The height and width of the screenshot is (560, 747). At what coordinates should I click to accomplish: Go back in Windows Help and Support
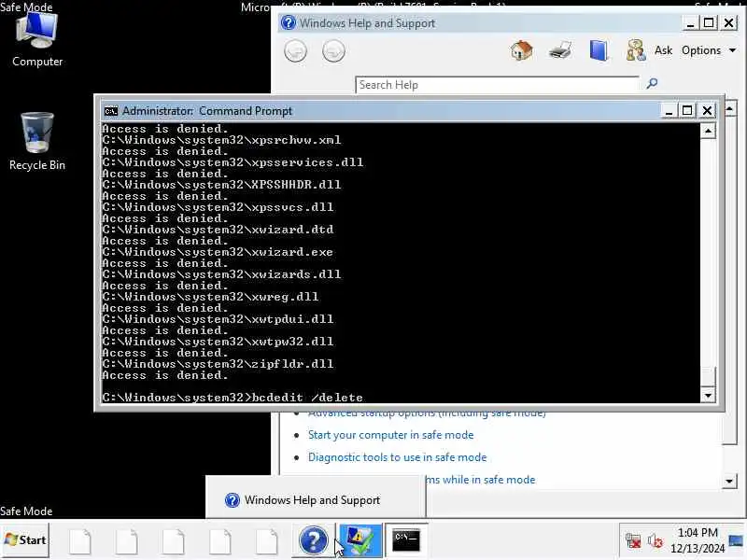coord(295,50)
